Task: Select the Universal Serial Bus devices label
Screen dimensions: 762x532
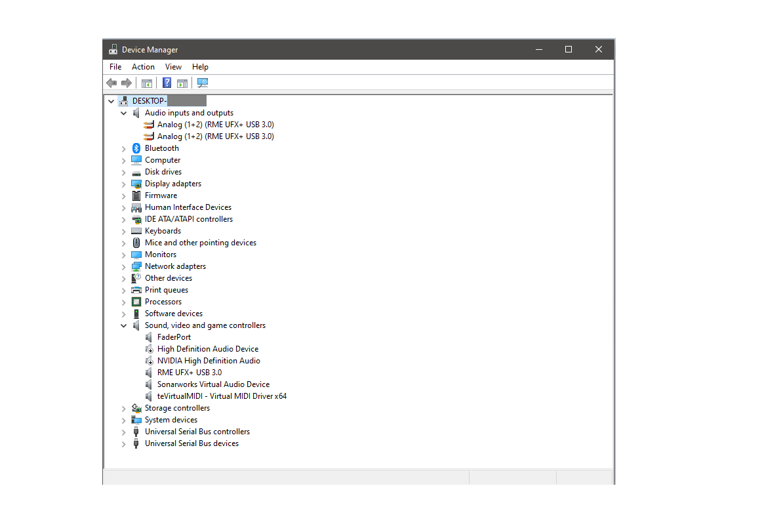Action: tap(192, 443)
